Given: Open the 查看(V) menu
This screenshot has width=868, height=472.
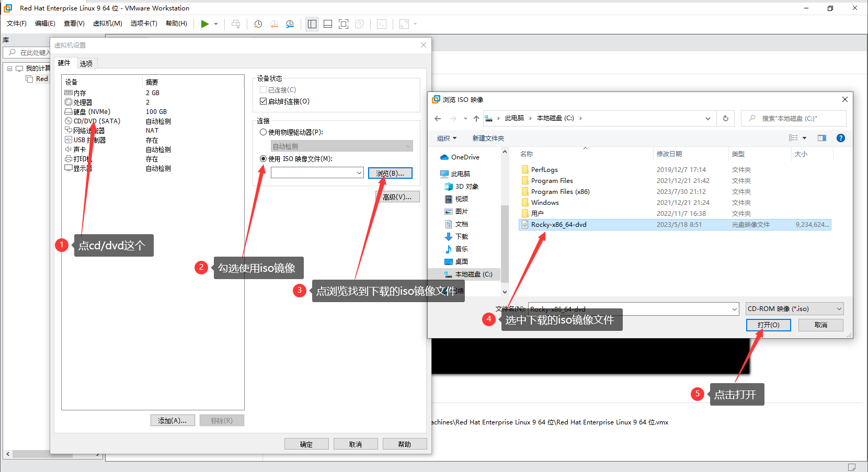Looking at the screenshot, I should 74,24.
